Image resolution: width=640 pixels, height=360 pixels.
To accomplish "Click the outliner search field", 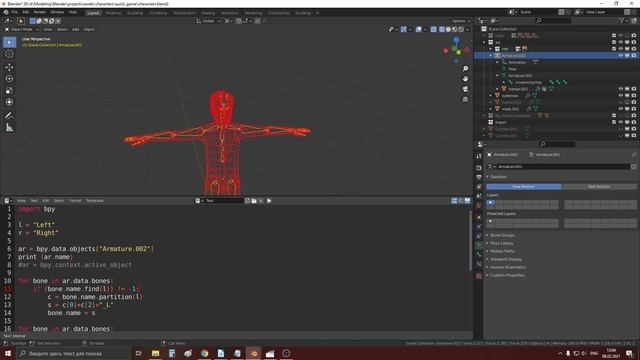I will click(x=553, y=20).
